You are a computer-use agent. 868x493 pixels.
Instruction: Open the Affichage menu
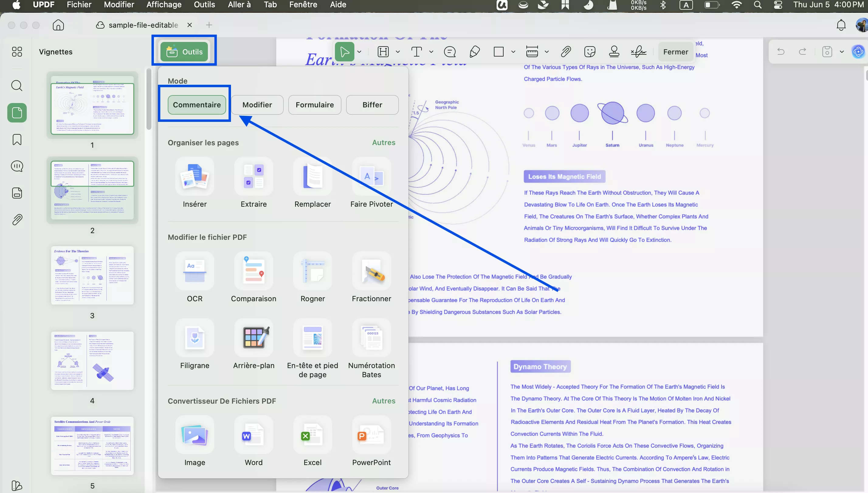(164, 5)
